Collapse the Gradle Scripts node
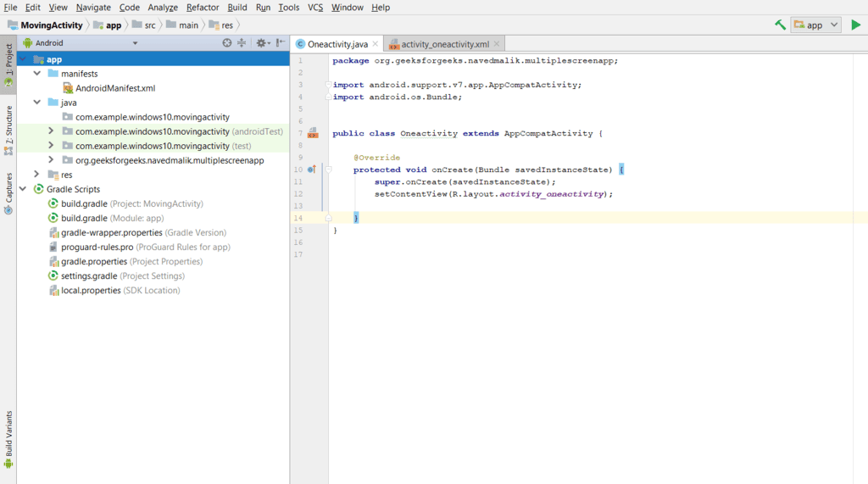This screenshot has width=868, height=484. tap(23, 189)
